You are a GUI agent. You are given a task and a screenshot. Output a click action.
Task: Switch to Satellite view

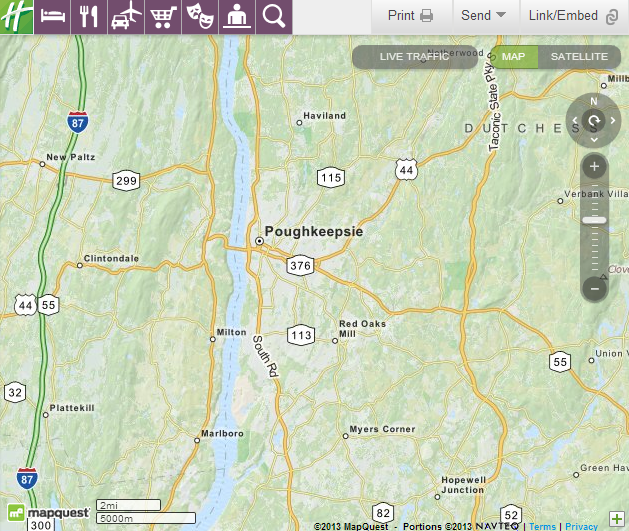579,57
